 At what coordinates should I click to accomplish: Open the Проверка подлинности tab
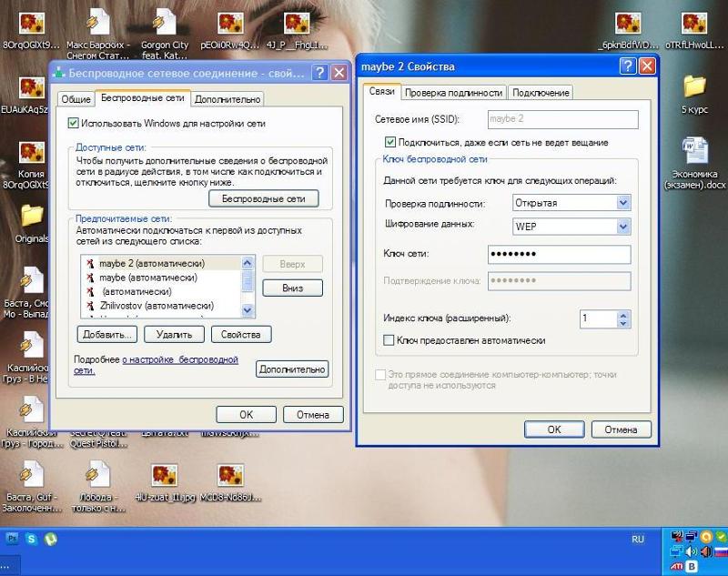(453, 93)
